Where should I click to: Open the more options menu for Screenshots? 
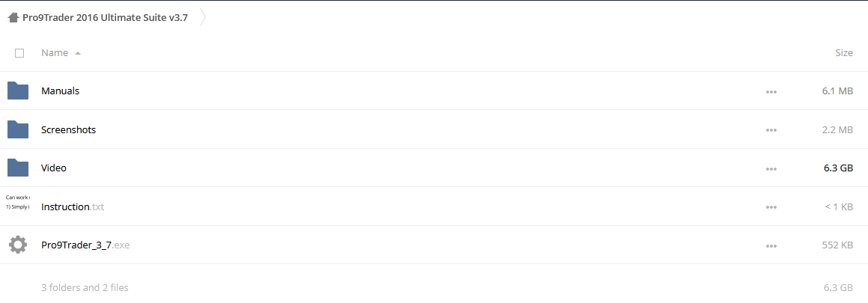tap(771, 130)
